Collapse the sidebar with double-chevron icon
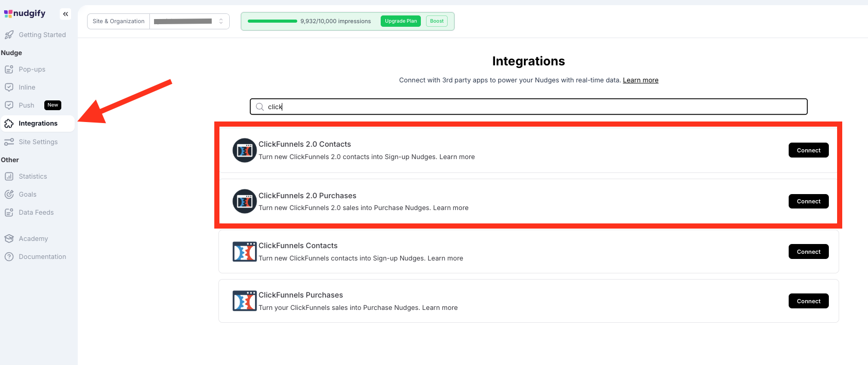The height and width of the screenshot is (365, 868). (x=65, y=14)
